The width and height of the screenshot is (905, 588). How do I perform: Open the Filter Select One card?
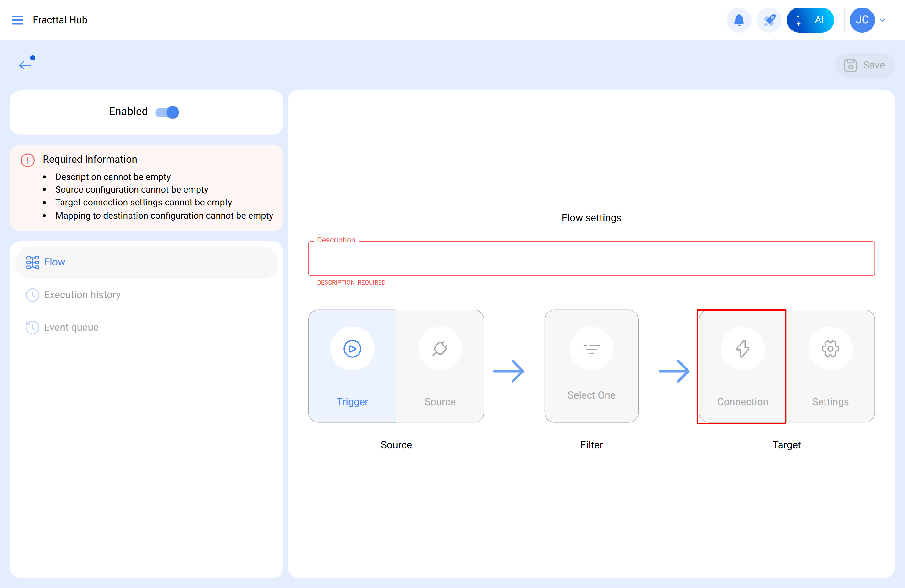pyautogui.click(x=591, y=366)
